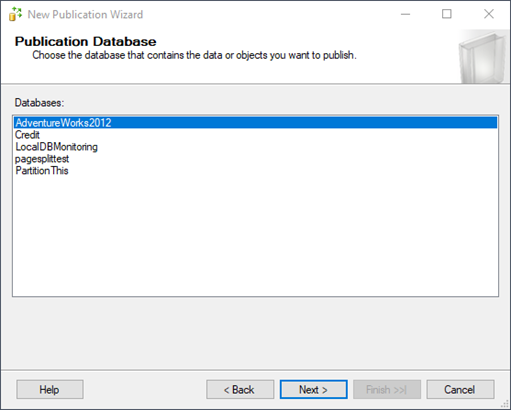The width and height of the screenshot is (511, 410).
Task: Pick the pagesplittest database
Action: [x=42, y=159]
